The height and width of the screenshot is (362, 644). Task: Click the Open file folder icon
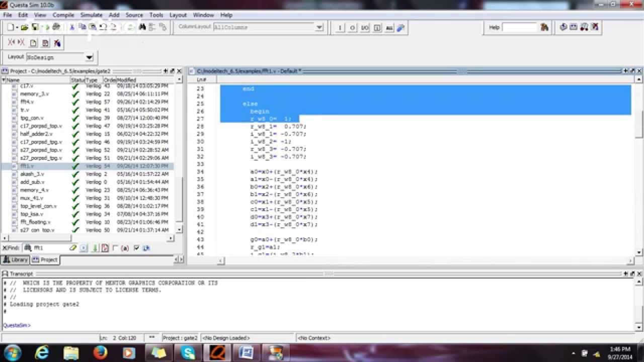click(24, 27)
